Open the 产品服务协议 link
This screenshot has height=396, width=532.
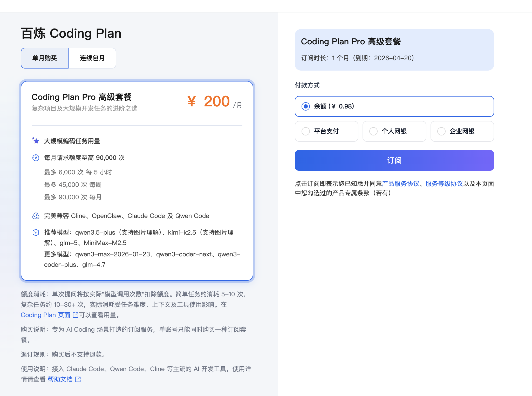coord(400,184)
